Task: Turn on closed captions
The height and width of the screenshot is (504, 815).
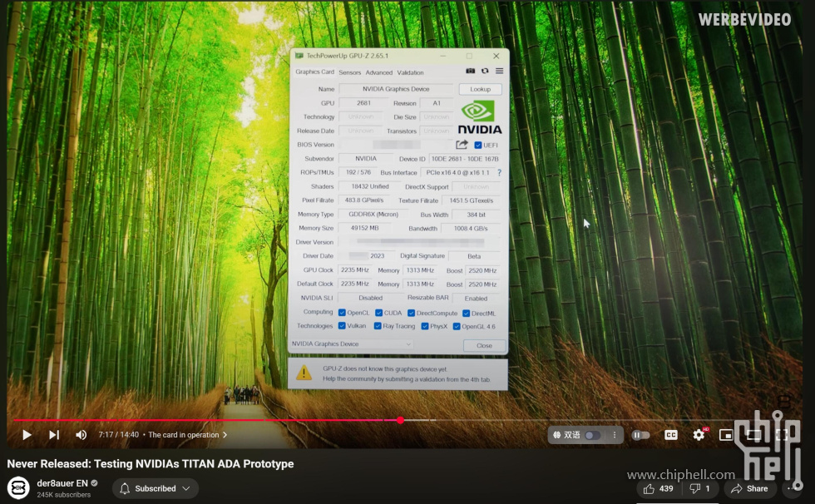Action: coord(671,435)
